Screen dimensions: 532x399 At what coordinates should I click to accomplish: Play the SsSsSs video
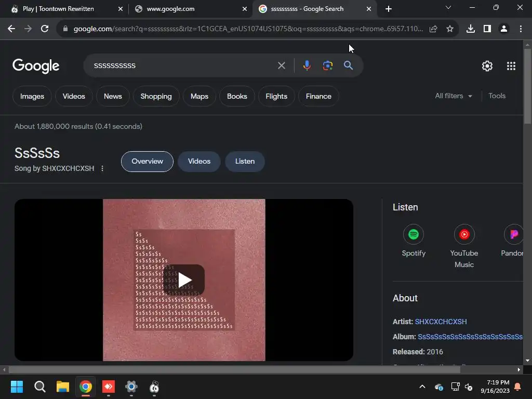pyautogui.click(x=184, y=280)
